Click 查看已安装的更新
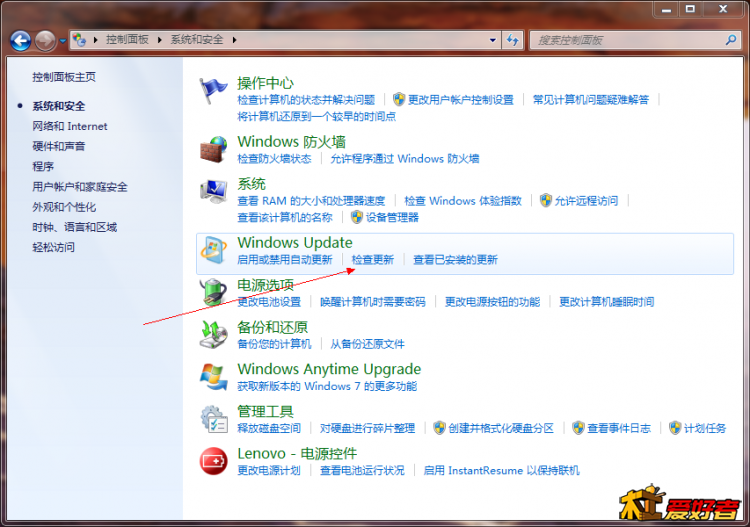750x527 pixels. tap(455, 260)
